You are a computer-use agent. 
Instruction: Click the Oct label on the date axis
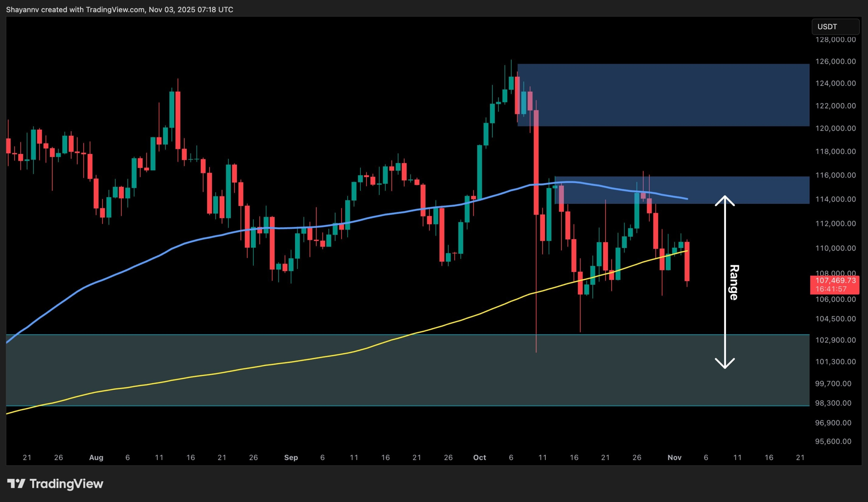479,458
